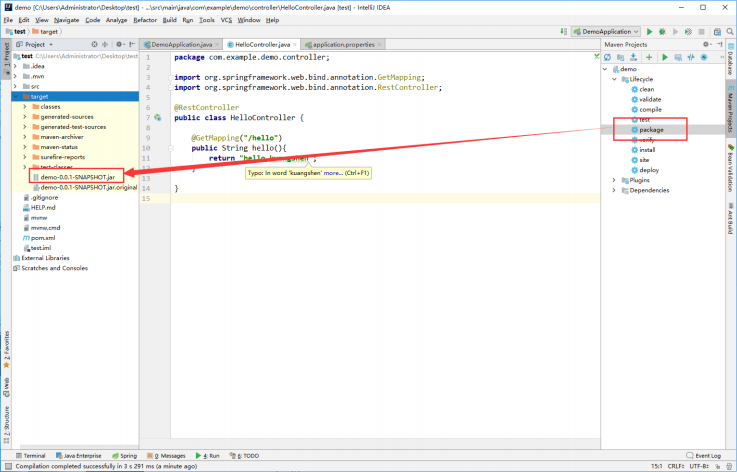This screenshot has width=737, height=472.
Task: Select Maven clean lifecycle phase
Action: (646, 89)
